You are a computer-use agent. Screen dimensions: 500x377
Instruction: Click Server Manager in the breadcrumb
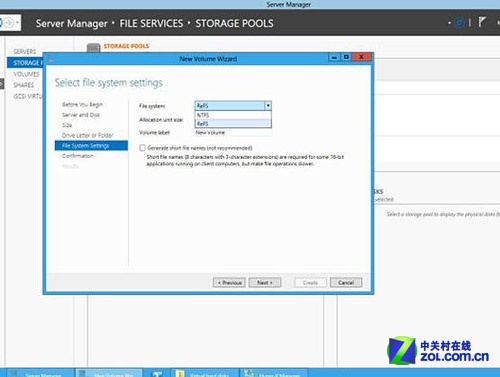pos(72,23)
